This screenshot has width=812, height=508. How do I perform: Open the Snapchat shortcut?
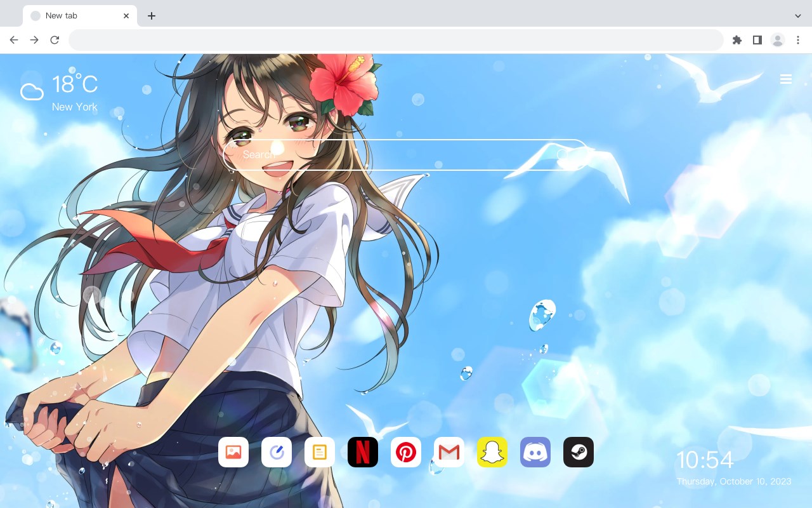(x=492, y=452)
